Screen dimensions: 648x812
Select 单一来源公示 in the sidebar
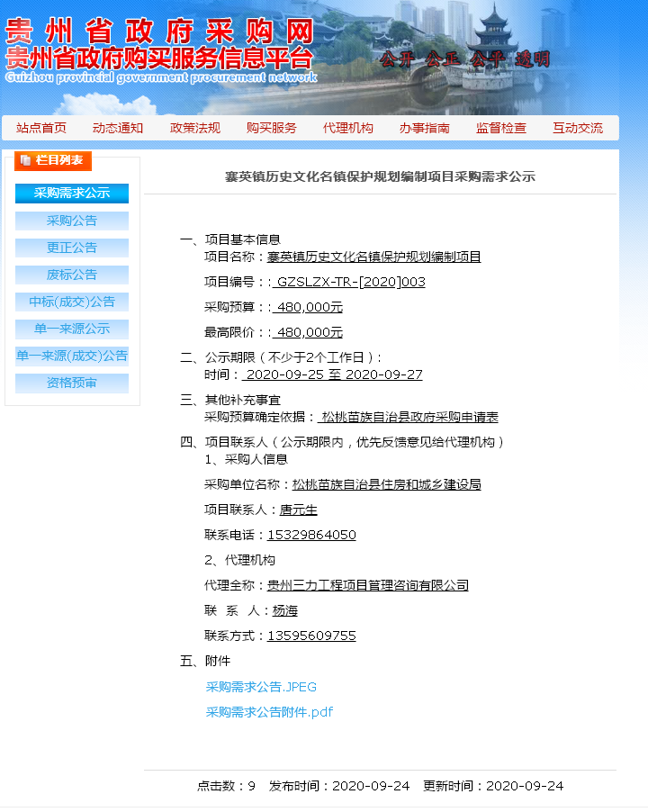tap(72, 329)
